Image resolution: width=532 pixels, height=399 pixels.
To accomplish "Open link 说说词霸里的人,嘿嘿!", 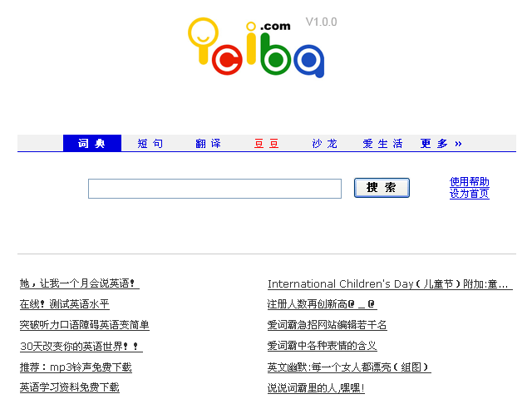I will (316, 388).
